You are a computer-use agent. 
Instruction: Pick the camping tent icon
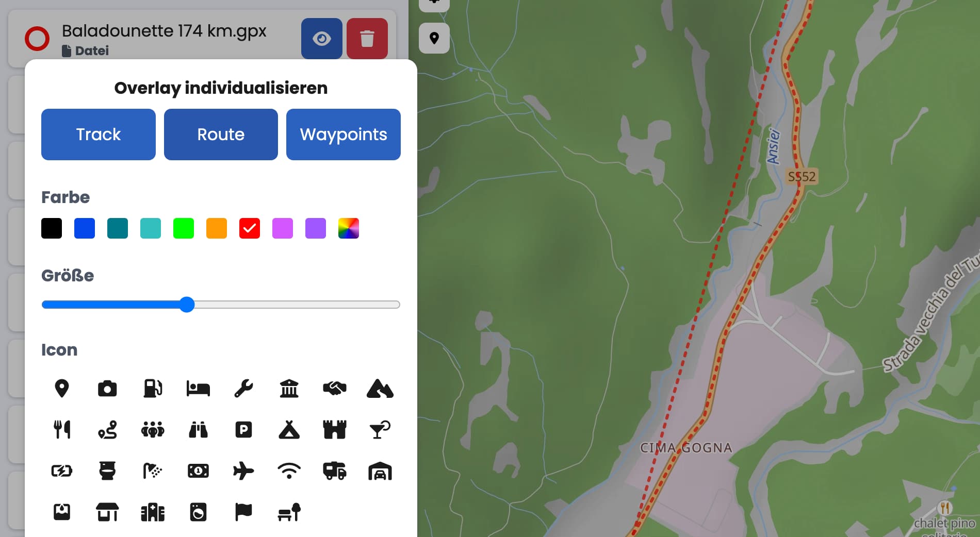pyautogui.click(x=289, y=429)
